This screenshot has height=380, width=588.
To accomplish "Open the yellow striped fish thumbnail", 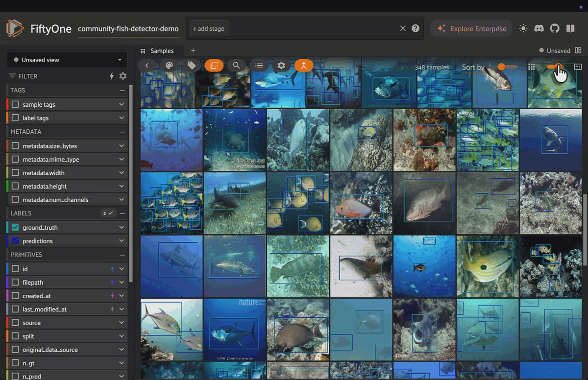I will click(x=488, y=266).
